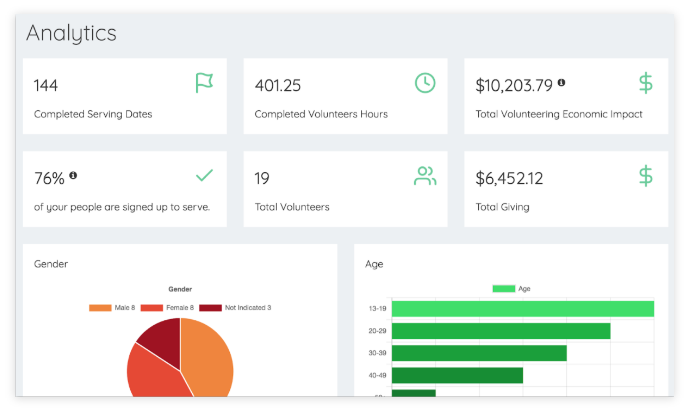Select the 30-39 age bar
Viewport: 689px width, 413px height.
[479, 353]
